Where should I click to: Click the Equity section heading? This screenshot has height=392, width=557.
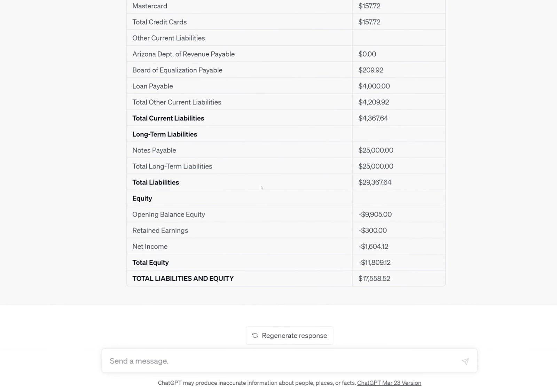(142, 198)
